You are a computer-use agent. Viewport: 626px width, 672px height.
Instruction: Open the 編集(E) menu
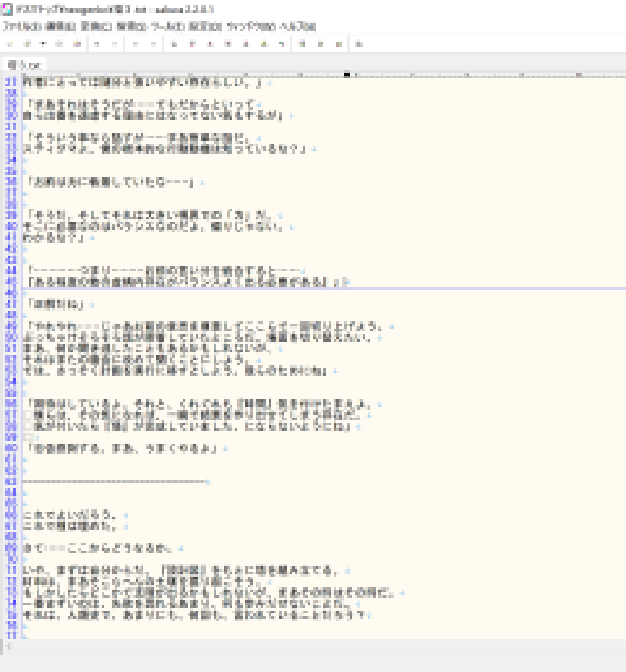coord(60,27)
